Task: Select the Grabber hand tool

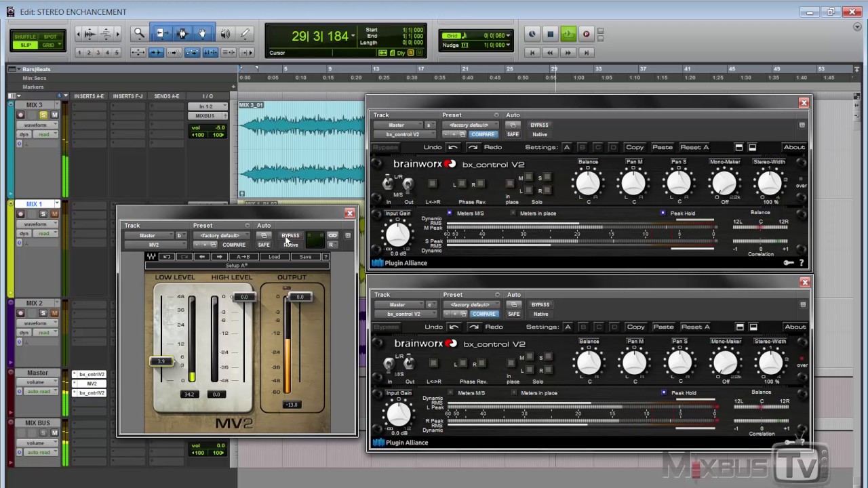Action: (203, 33)
